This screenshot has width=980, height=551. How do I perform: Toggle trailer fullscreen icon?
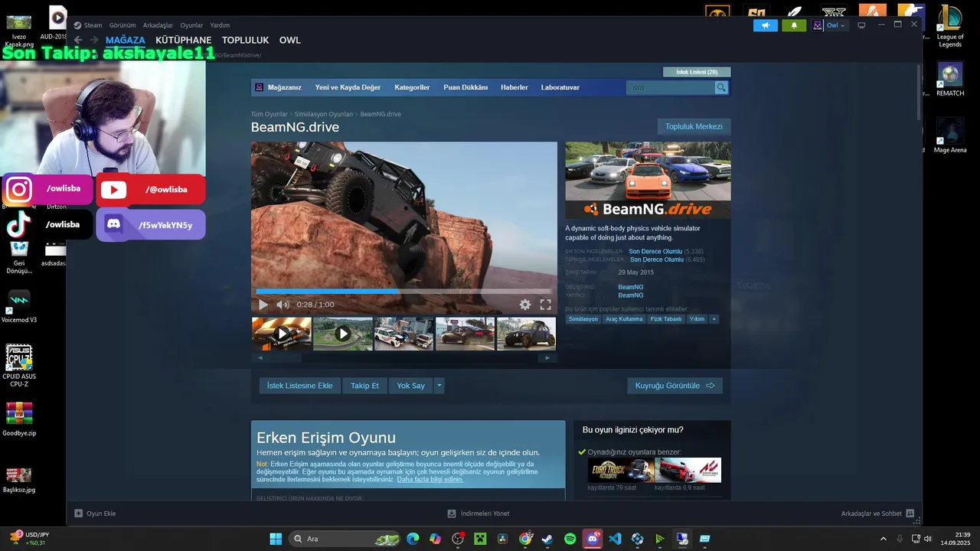[x=545, y=305]
